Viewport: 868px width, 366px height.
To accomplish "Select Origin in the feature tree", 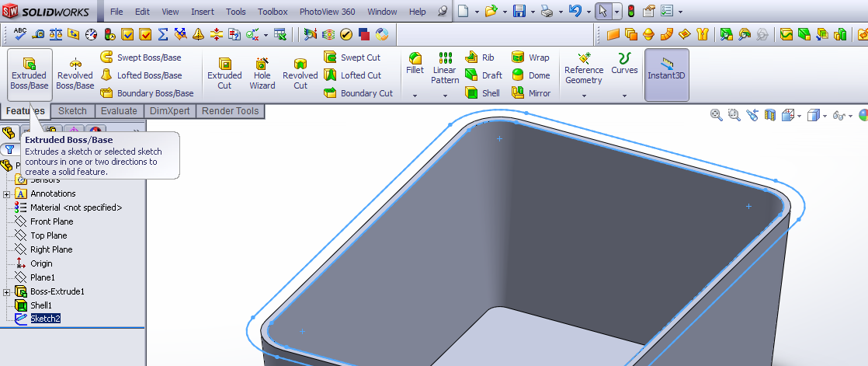I will (x=33, y=263).
